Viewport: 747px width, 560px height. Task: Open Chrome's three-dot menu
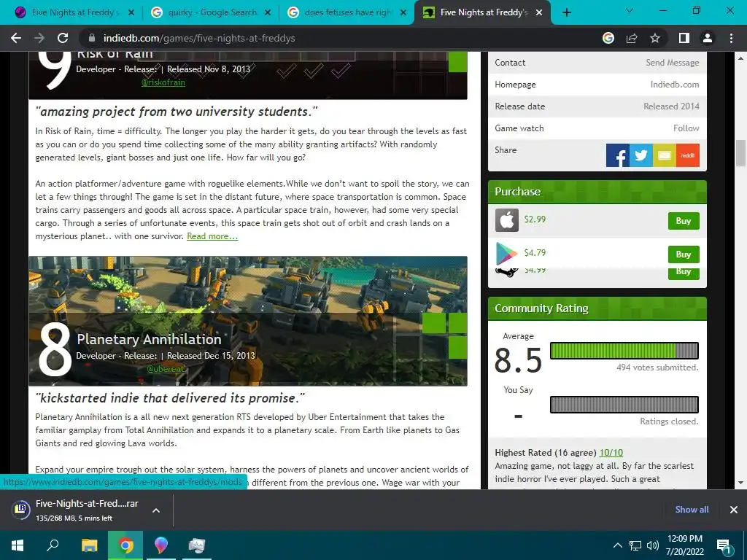(x=731, y=38)
